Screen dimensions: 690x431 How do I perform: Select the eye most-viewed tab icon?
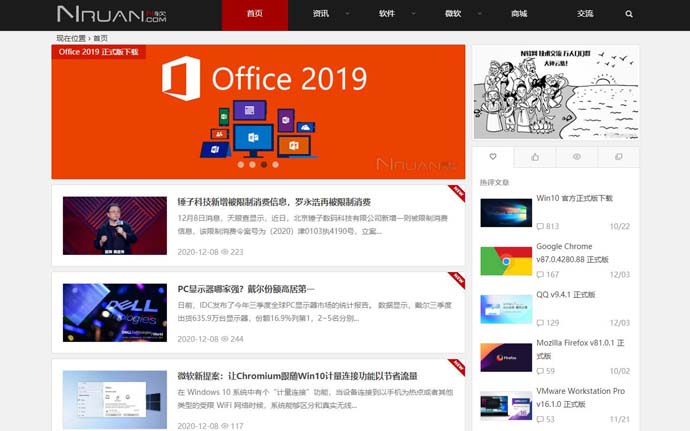point(577,157)
